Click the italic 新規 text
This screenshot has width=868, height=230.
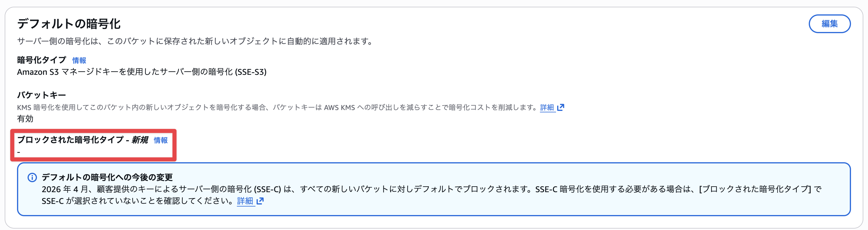click(140, 140)
